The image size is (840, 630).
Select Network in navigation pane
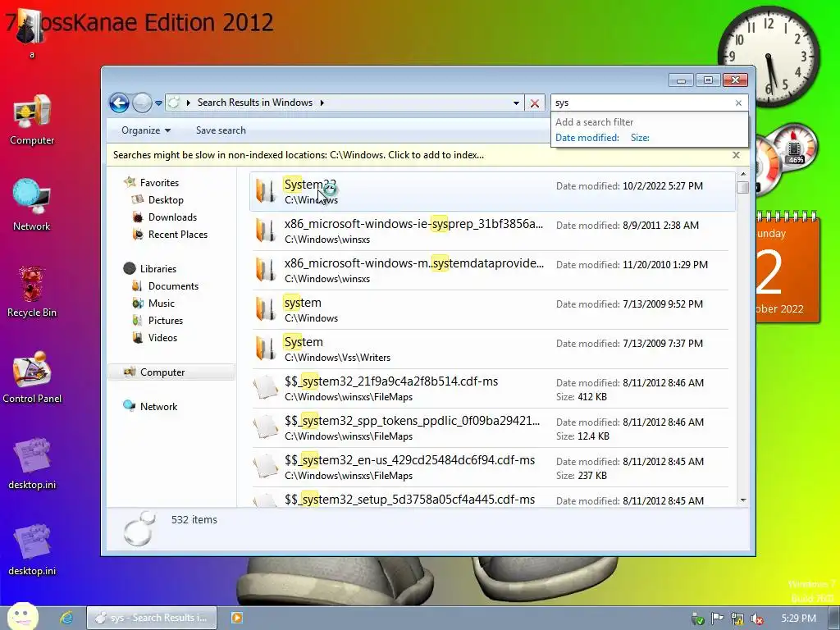(158, 407)
